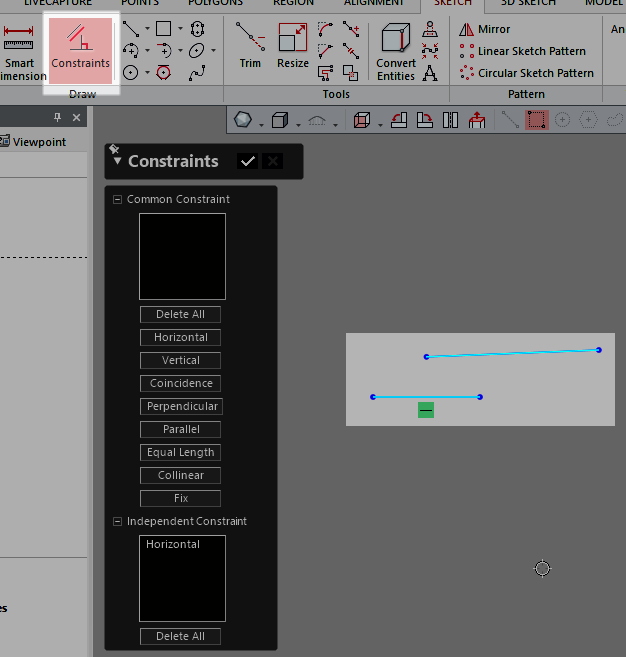626x657 pixels.
Task: Rotate view counter-clockwise icon
Action: (399, 120)
